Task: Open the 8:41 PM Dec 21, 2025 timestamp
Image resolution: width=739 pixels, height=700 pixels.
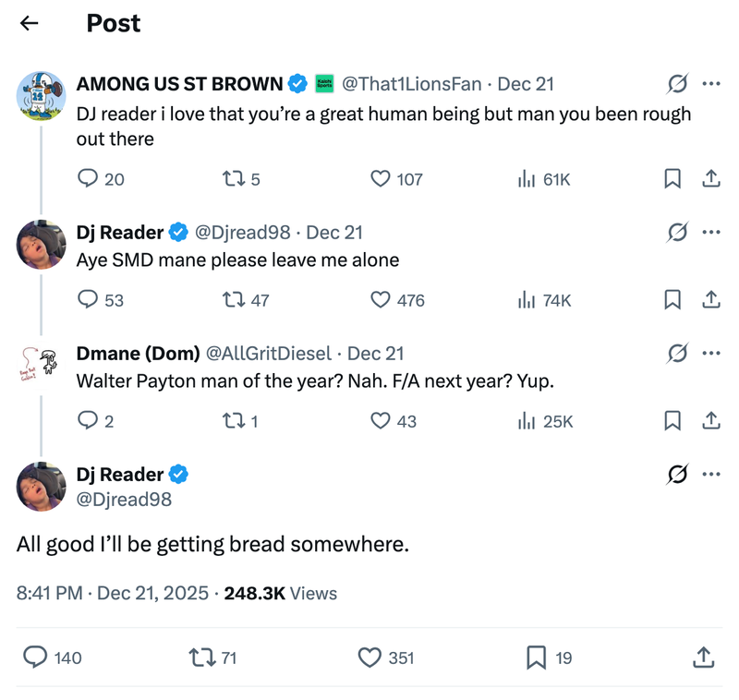Action: [113, 593]
